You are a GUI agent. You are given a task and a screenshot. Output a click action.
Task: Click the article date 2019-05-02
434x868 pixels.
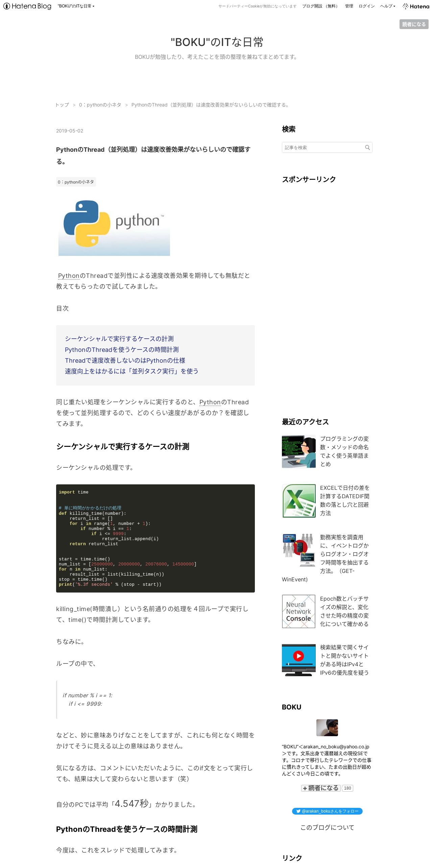coord(70,131)
